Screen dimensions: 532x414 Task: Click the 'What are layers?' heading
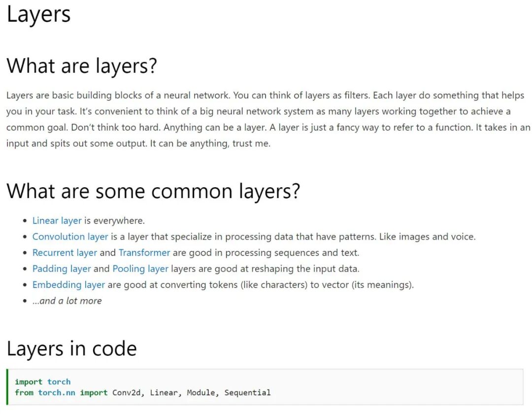pyautogui.click(x=82, y=66)
